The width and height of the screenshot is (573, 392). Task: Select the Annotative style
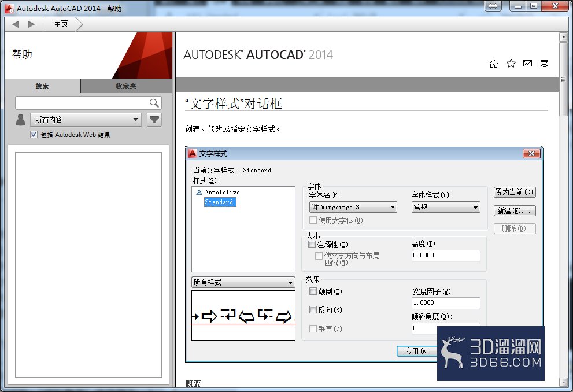[222, 192]
